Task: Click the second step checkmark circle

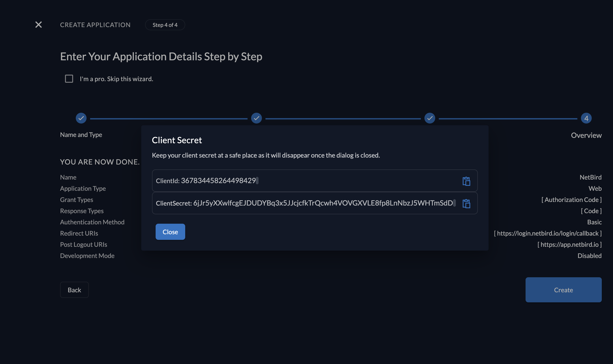Action: coord(256,118)
